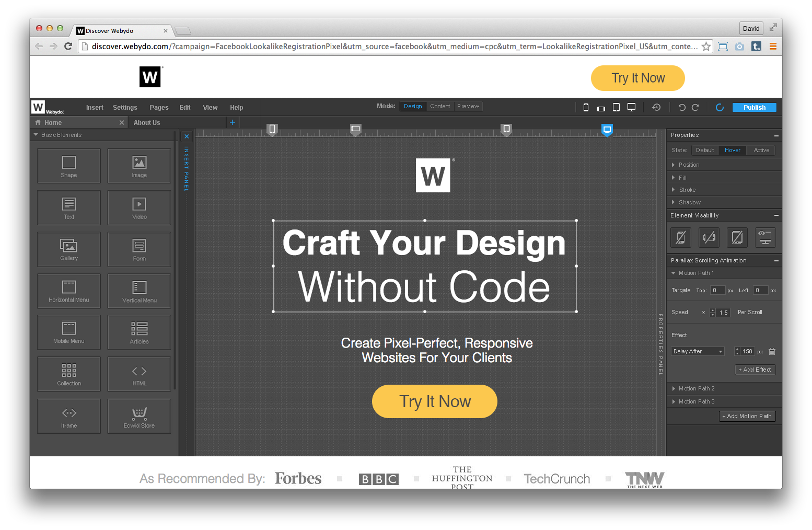Switch to tablet view icon
The width and height of the screenshot is (812, 530).
pos(616,107)
